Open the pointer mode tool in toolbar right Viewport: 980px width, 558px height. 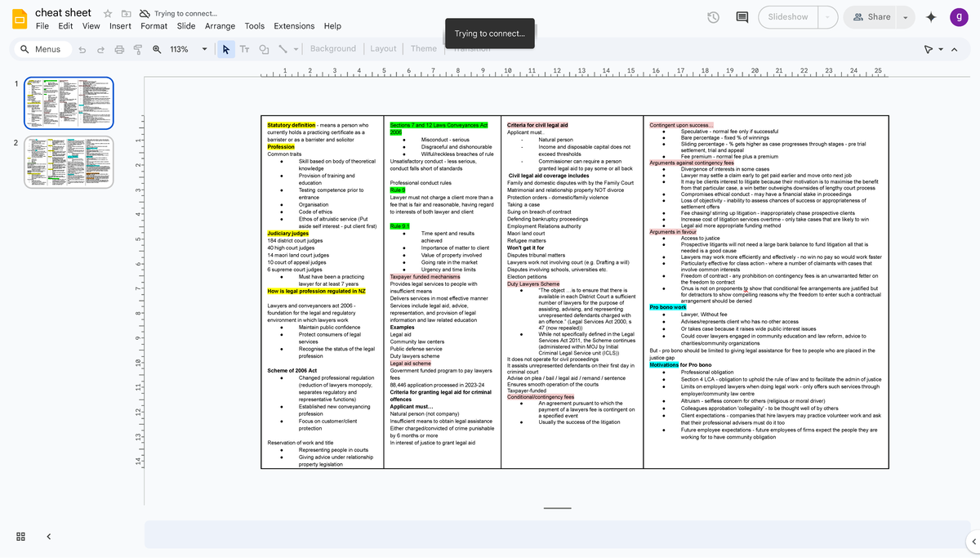click(x=929, y=50)
